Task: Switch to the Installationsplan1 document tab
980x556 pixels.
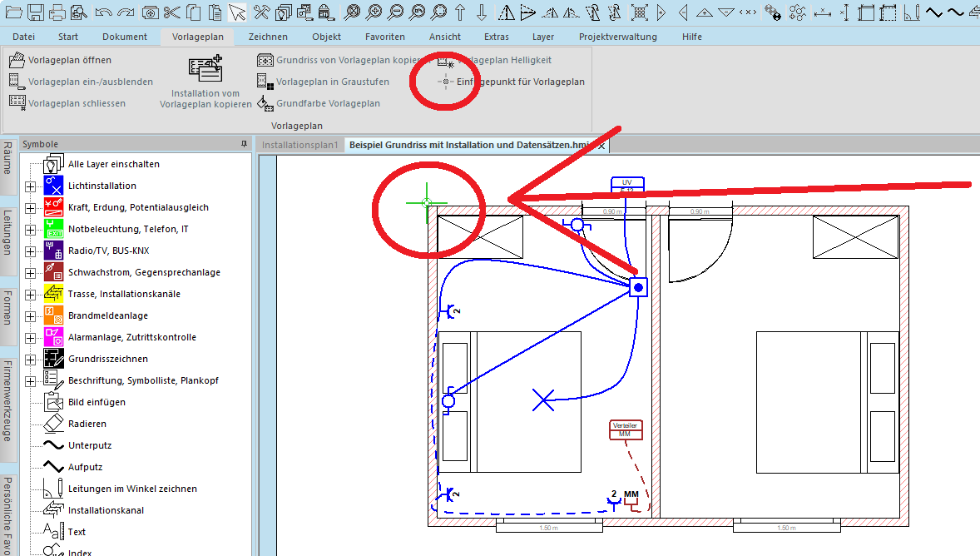Action: point(300,145)
